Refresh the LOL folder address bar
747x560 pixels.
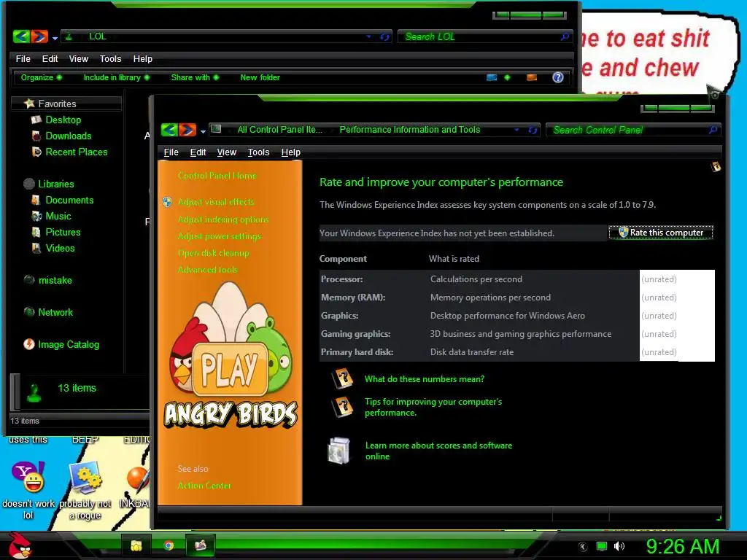[x=384, y=36]
